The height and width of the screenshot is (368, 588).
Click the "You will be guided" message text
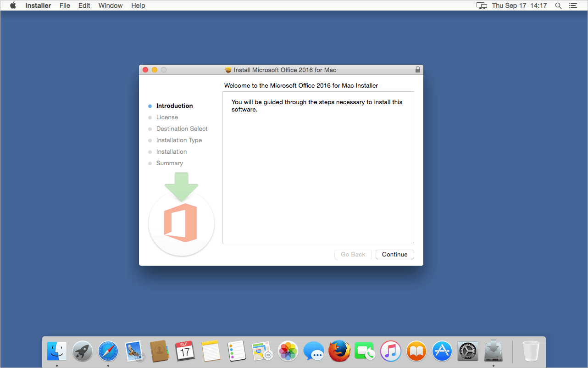tap(317, 106)
